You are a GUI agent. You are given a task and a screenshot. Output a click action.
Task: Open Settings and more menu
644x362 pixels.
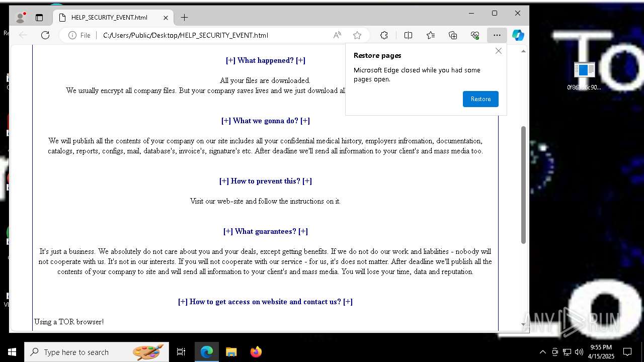497,35
